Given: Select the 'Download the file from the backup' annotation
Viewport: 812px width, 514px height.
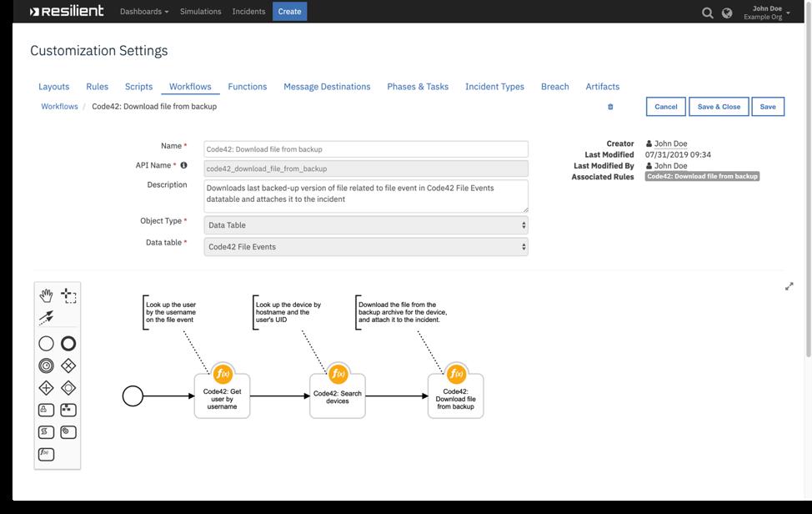Looking at the screenshot, I should (401, 312).
